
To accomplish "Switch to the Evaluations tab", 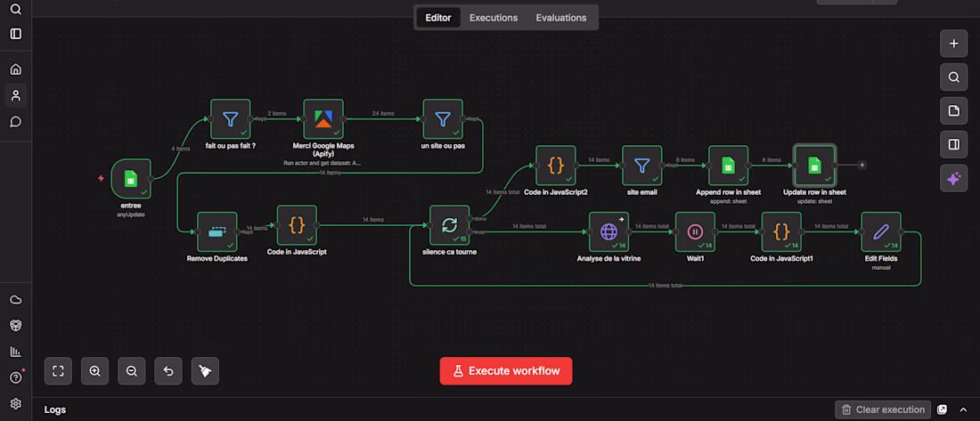I will (561, 18).
